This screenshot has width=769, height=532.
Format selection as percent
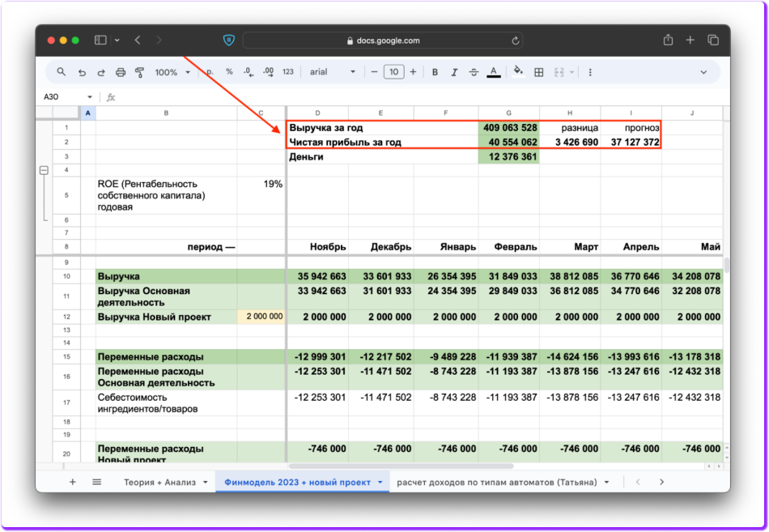point(229,72)
